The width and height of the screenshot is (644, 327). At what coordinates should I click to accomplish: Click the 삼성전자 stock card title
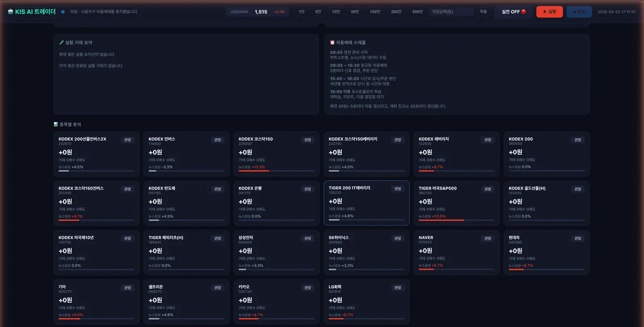tap(246, 238)
